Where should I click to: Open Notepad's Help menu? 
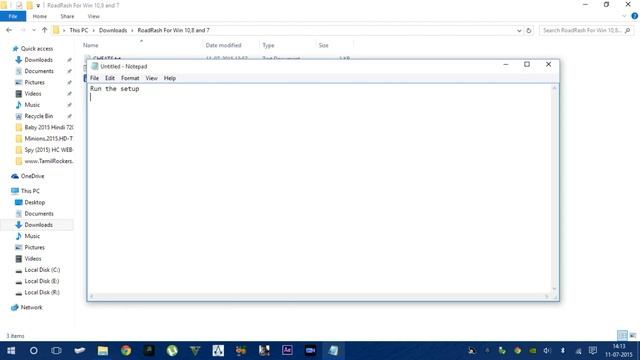tap(170, 78)
